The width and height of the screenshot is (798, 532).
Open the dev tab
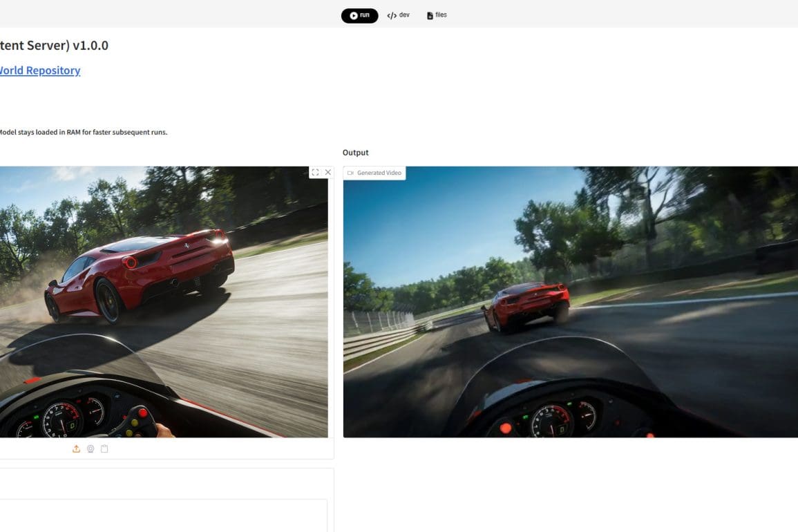tap(398, 15)
